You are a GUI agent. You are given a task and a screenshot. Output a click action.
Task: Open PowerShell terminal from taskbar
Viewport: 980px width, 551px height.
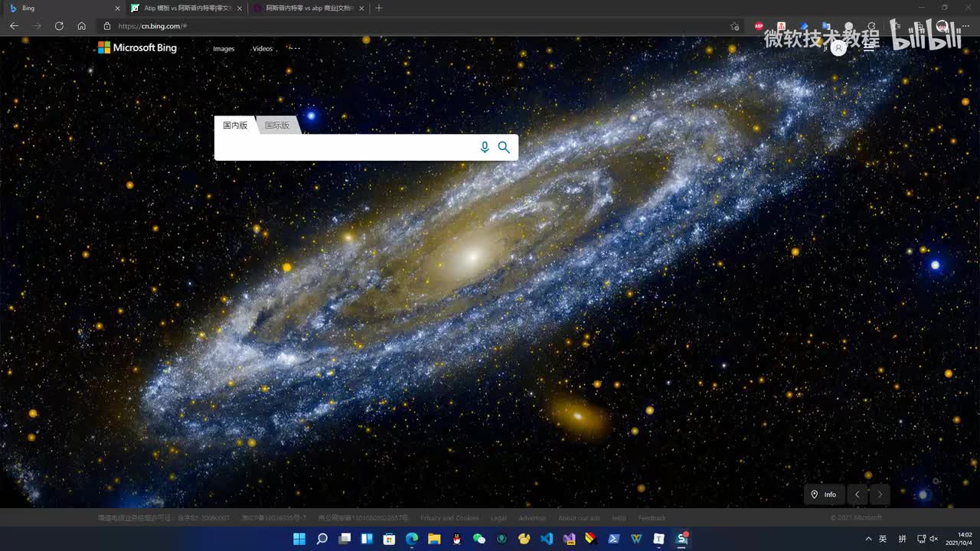pos(614,539)
